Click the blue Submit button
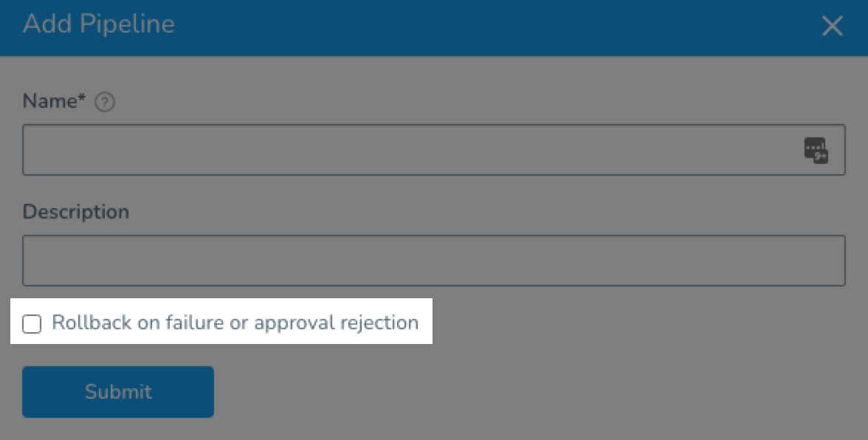Image resolution: width=868 pixels, height=440 pixels. [118, 392]
